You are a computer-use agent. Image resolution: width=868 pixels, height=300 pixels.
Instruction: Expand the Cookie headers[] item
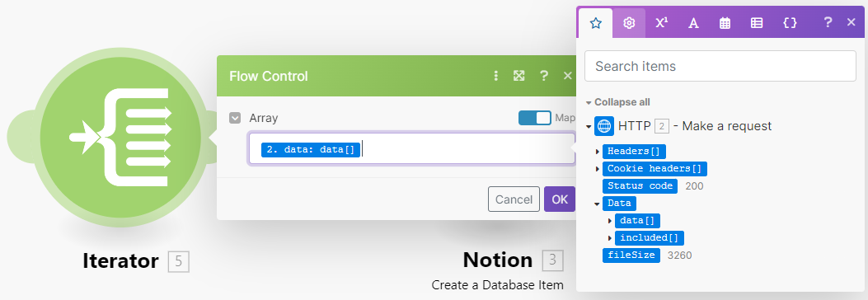598,169
